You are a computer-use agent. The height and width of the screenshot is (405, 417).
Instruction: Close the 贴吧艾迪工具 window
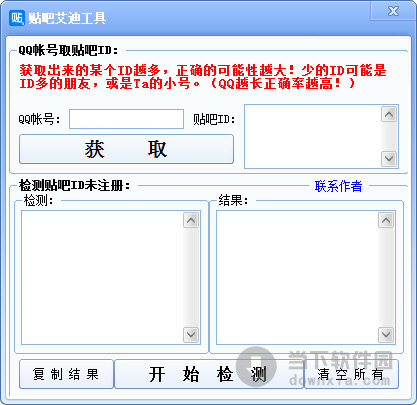(x=393, y=11)
